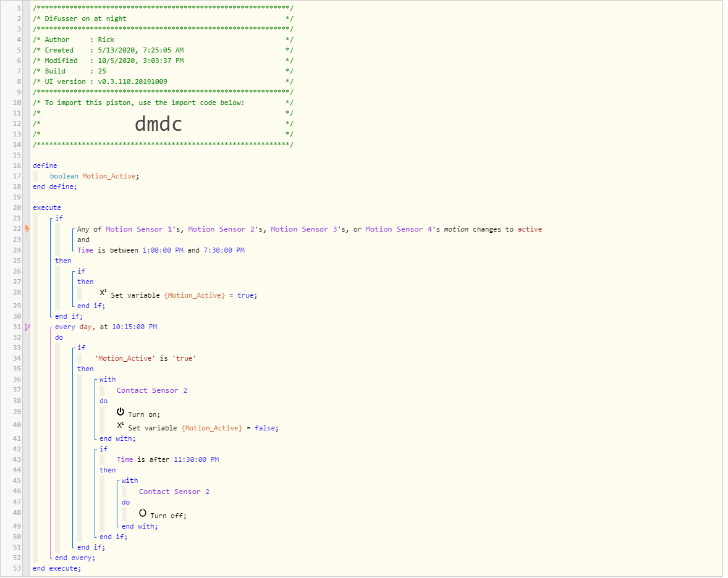Screen dimensions: 728x578
Task: Click the Turn off power icon
Action: pos(143,513)
